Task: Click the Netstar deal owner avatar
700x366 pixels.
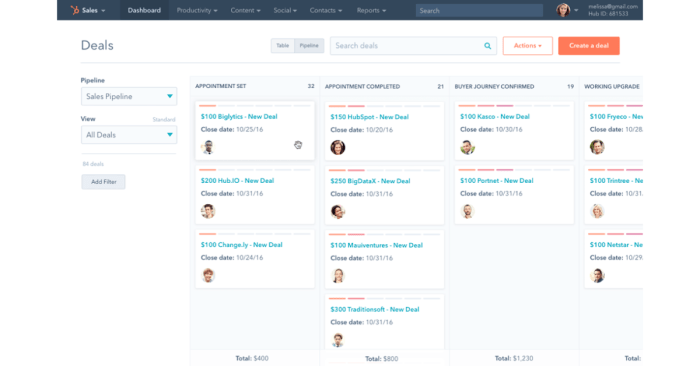Action: pyautogui.click(x=597, y=275)
